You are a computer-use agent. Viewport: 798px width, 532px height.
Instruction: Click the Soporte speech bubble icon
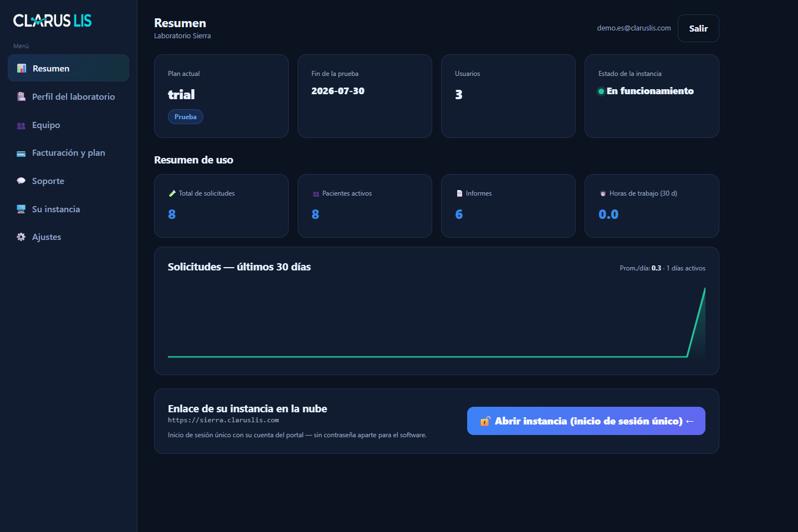21,181
